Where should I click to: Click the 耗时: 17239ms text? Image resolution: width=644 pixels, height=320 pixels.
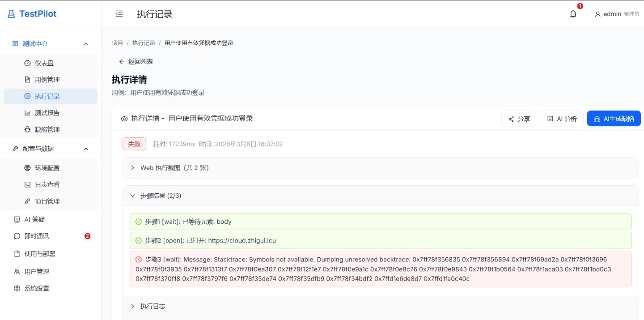[x=174, y=144]
